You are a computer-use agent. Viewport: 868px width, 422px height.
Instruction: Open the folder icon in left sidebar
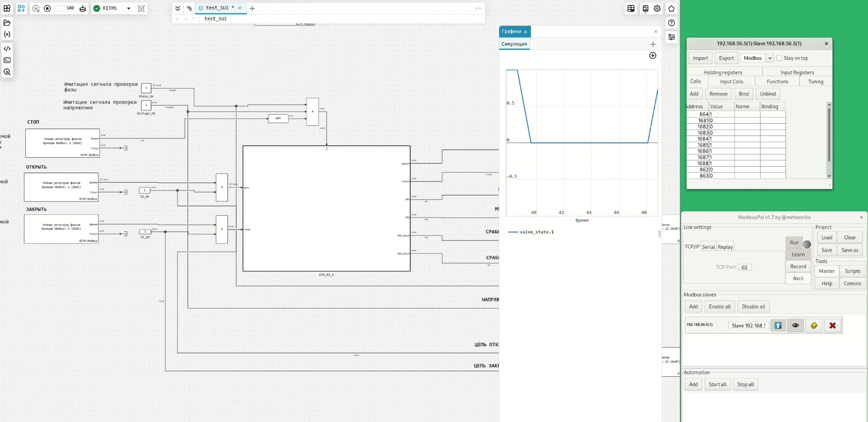click(x=7, y=23)
